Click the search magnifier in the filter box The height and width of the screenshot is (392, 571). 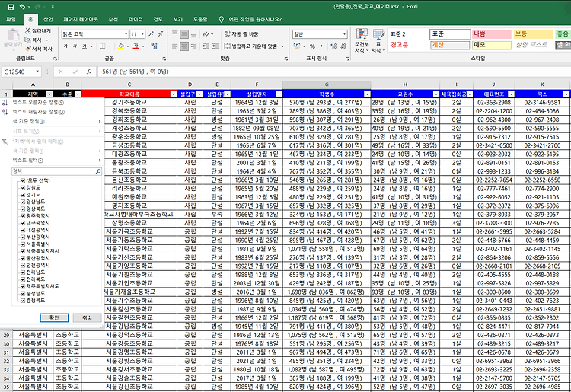(x=98, y=171)
